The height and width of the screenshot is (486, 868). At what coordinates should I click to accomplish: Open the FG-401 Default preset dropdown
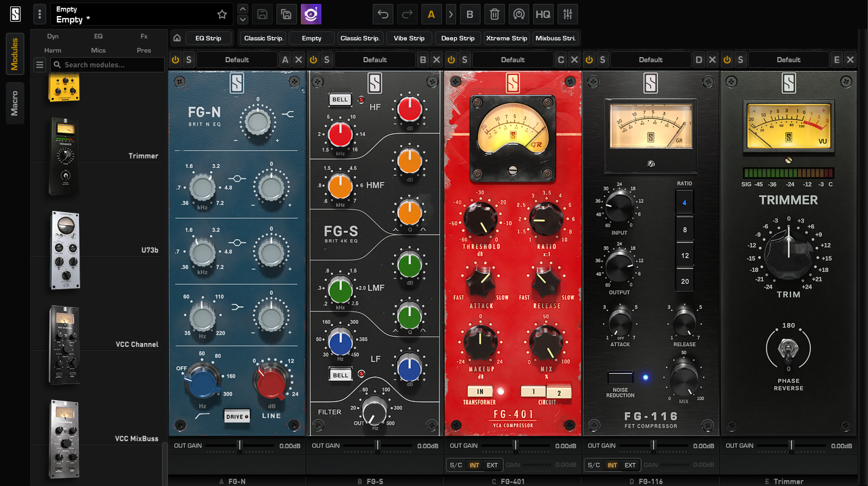[513, 60]
